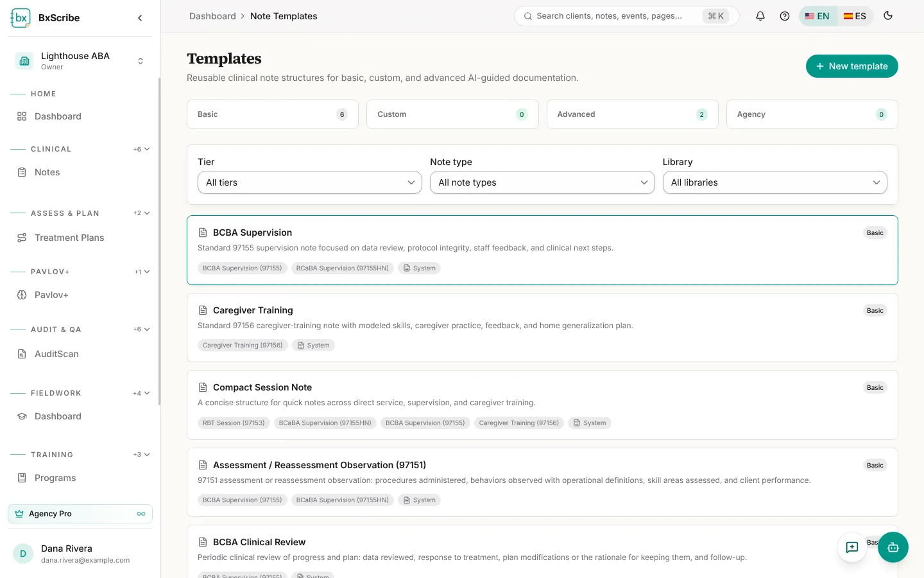Image resolution: width=924 pixels, height=578 pixels.
Task: Focus the global search field
Action: coord(627,16)
